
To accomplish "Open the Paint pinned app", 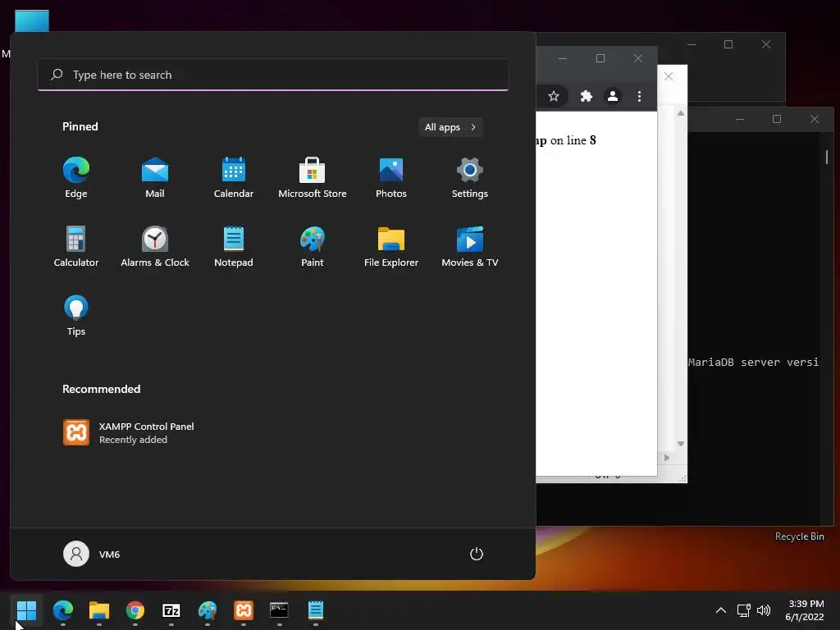I will click(x=313, y=246).
